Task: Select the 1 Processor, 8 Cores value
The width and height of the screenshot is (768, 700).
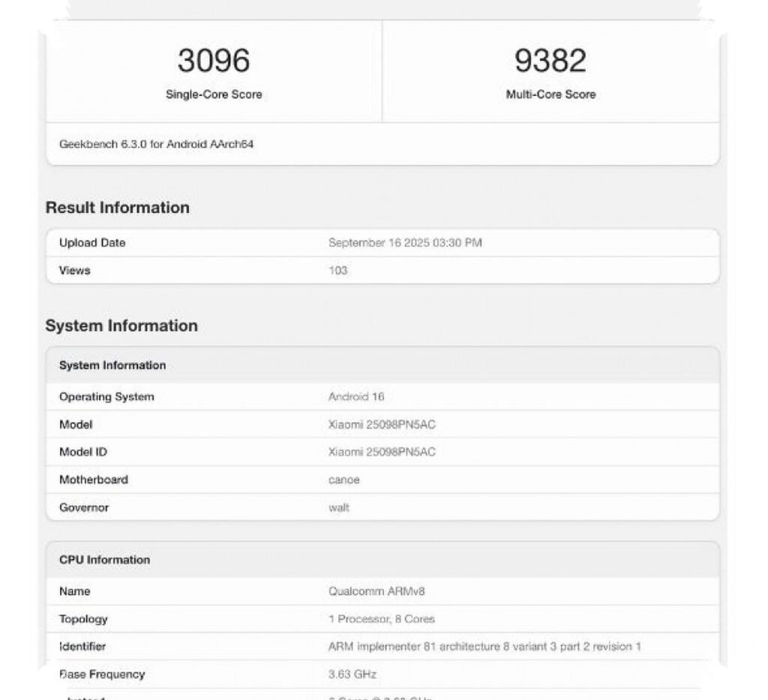Action: (382, 619)
